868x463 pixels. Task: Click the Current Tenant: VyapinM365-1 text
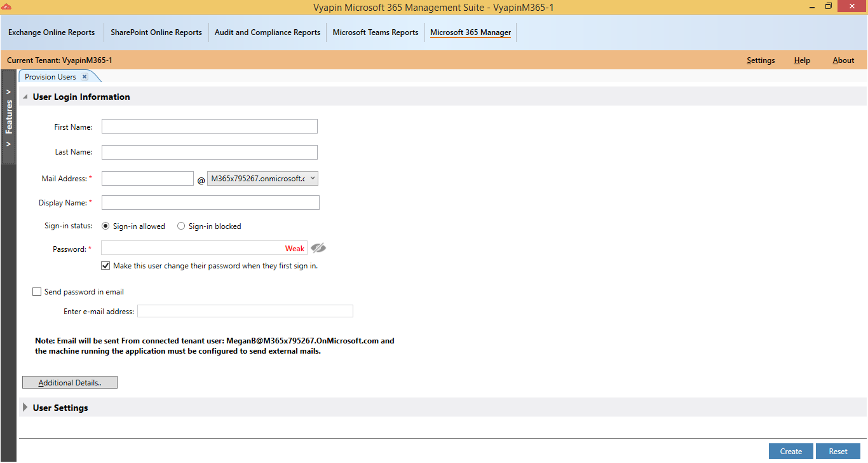point(60,60)
